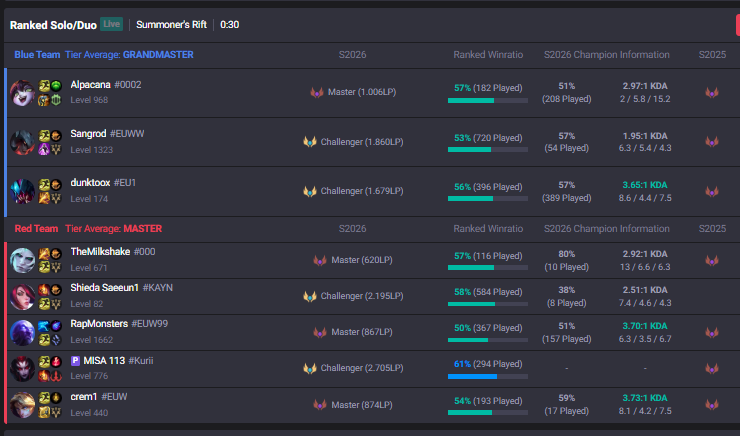Click Alpacana's S2025 rank emblem

[x=712, y=92]
